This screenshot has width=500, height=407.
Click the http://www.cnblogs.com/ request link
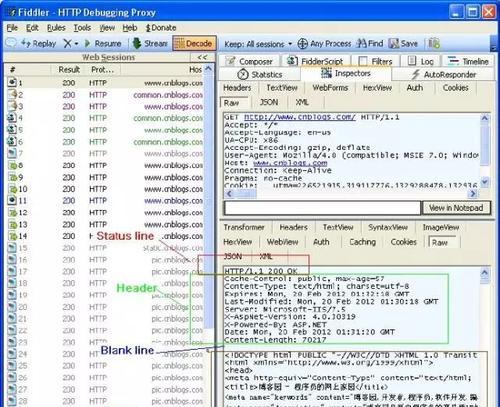pos(299,117)
